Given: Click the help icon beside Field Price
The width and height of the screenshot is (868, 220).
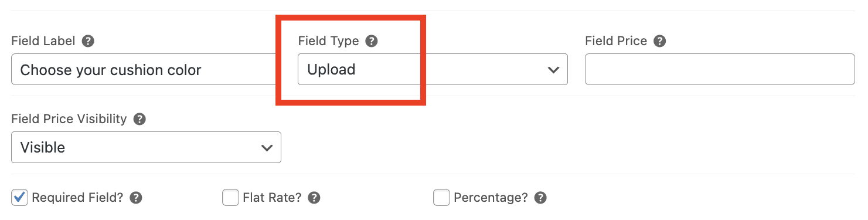Looking at the screenshot, I should click(x=660, y=41).
